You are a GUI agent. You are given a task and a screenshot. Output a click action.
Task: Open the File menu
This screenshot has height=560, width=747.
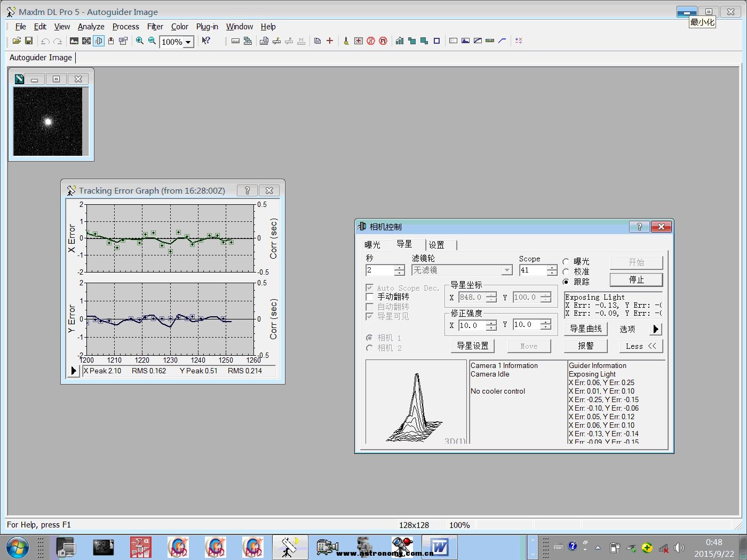point(21,27)
